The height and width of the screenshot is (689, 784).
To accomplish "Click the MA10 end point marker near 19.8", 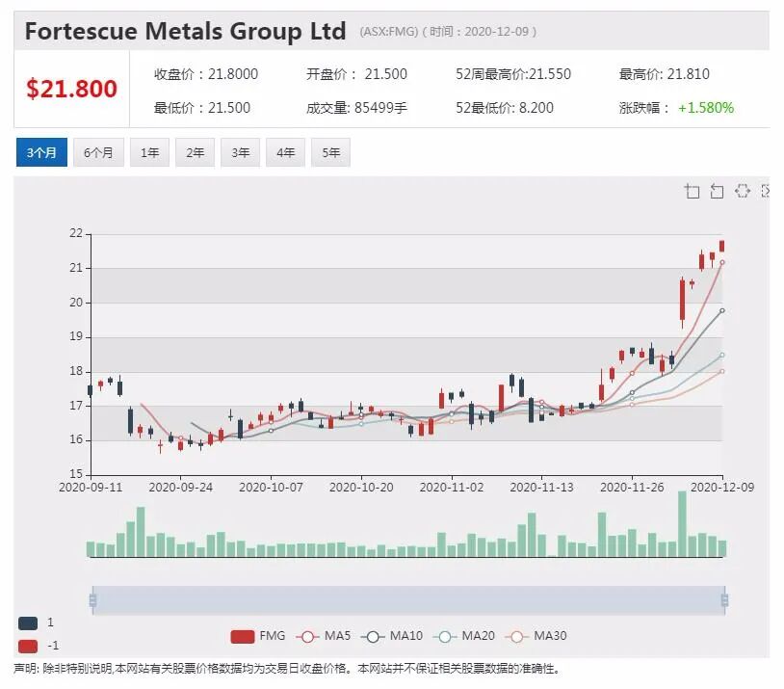I will [x=722, y=310].
